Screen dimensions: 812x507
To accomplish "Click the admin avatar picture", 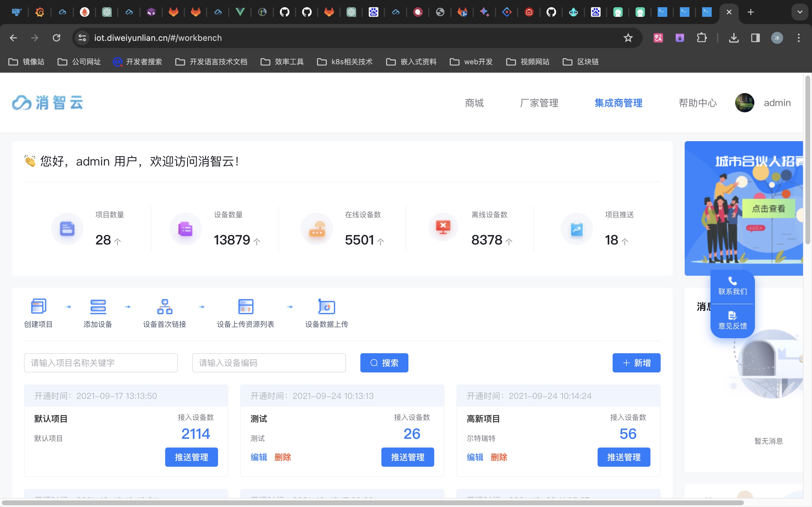I will [x=745, y=103].
